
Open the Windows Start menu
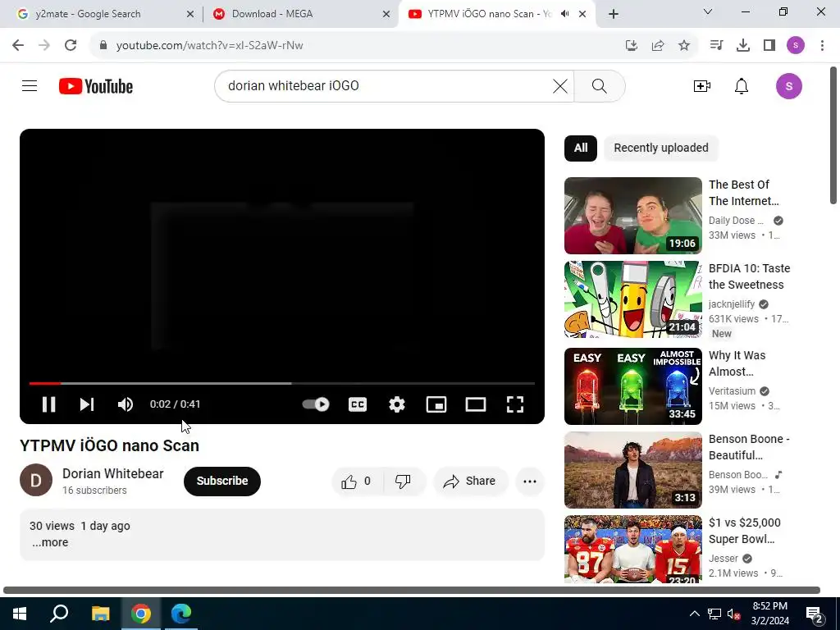[20, 614]
